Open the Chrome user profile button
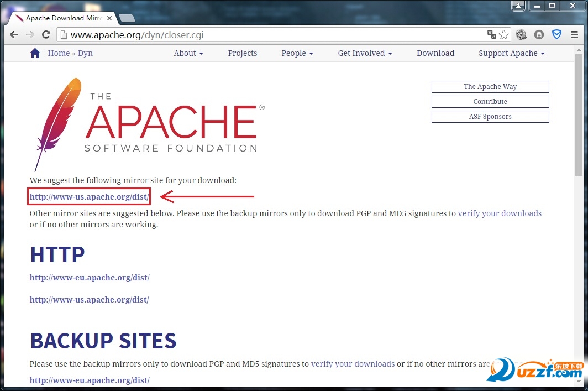The height and width of the screenshot is (391, 588). (x=518, y=6)
